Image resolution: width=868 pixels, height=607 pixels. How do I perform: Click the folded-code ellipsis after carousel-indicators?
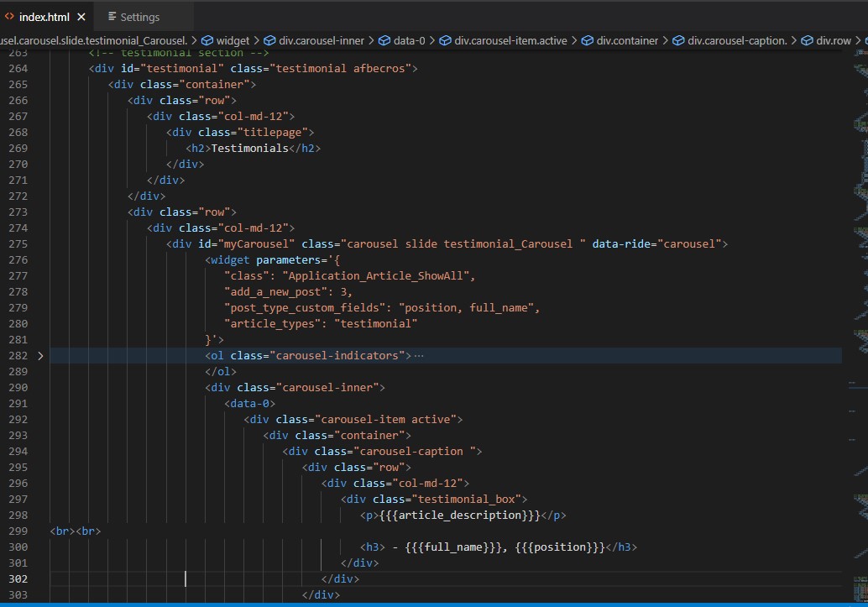[x=419, y=356]
